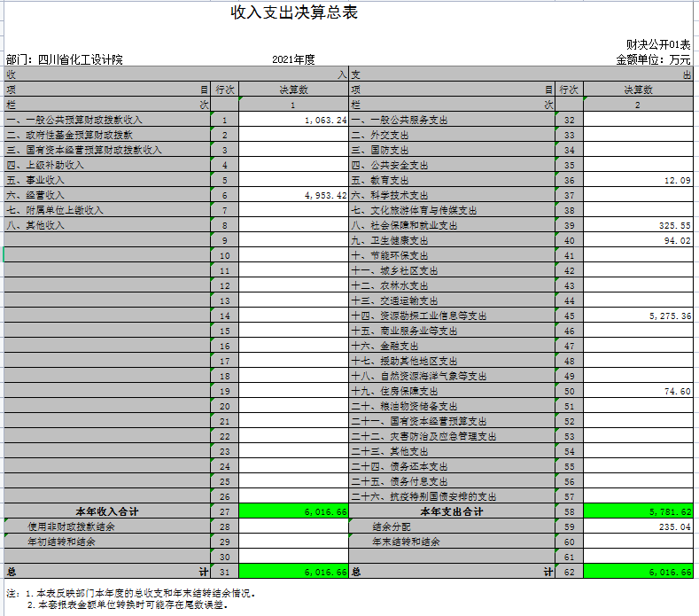This screenshot has width=699, height=616.
Task: Click the 其他支出 cell
Action: click(x=452, y=451)
